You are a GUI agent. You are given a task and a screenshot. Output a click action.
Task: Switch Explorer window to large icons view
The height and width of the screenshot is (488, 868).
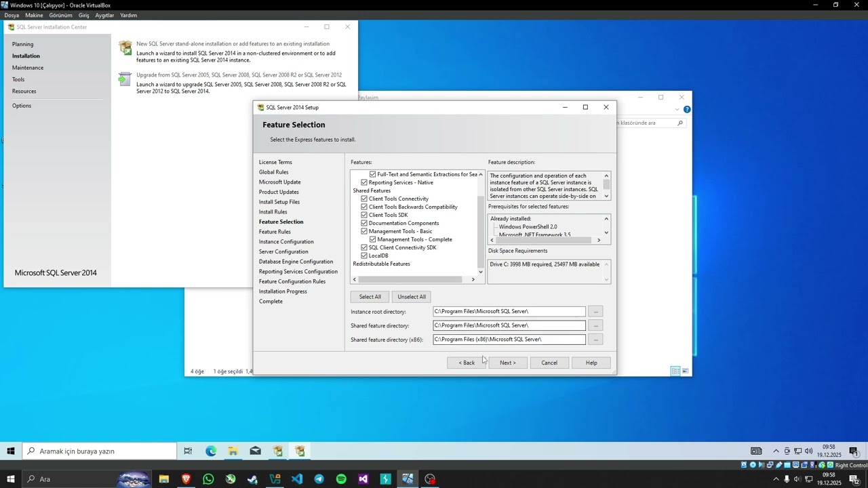[x=686, y=371]
